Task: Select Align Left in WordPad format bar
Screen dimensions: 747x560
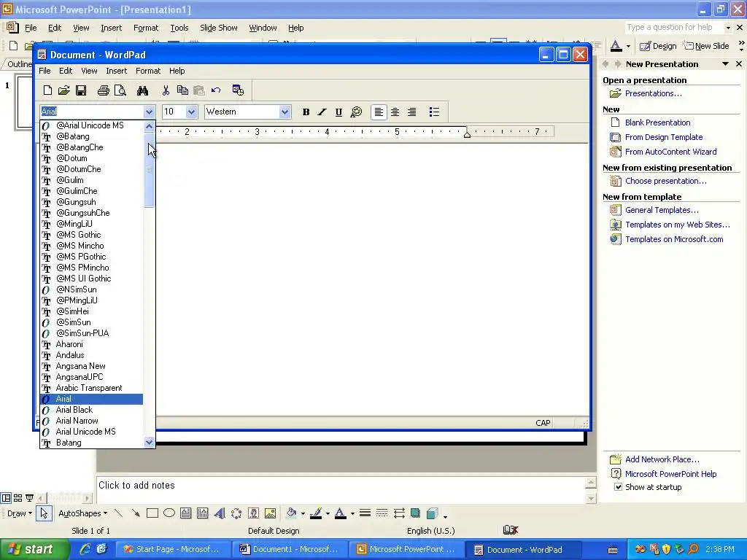Action: (x=379, y=112)
